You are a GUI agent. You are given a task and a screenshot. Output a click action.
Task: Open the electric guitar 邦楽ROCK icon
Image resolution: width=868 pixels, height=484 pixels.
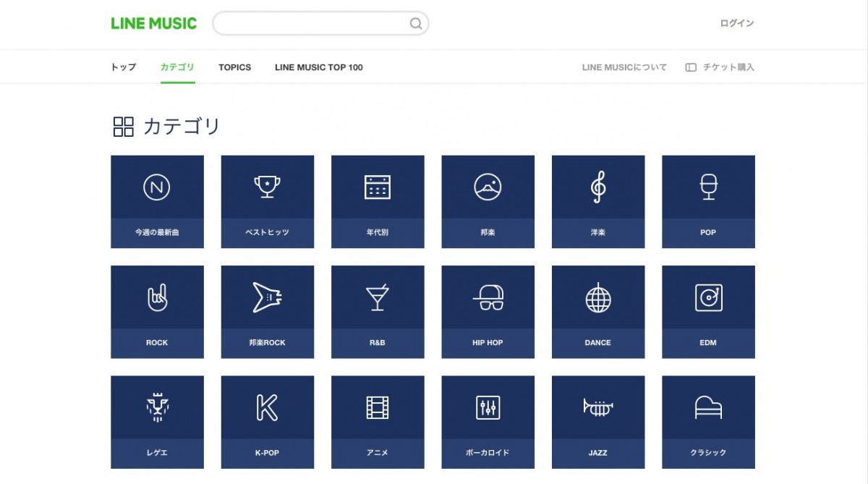tap(267, 297)
